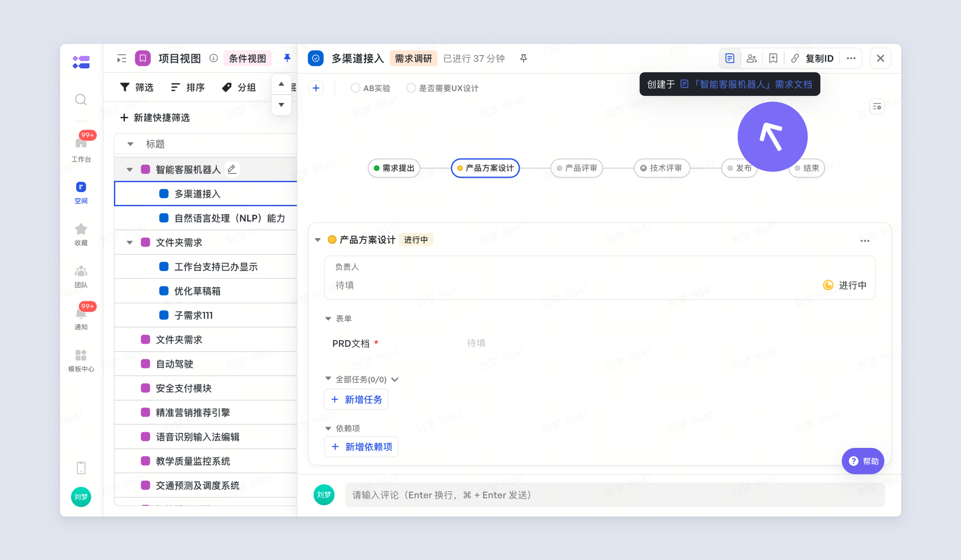Select 自然语言处理（NLP）能力 row
This screenshot has height=560, width=961.
[x=206, y=218]
